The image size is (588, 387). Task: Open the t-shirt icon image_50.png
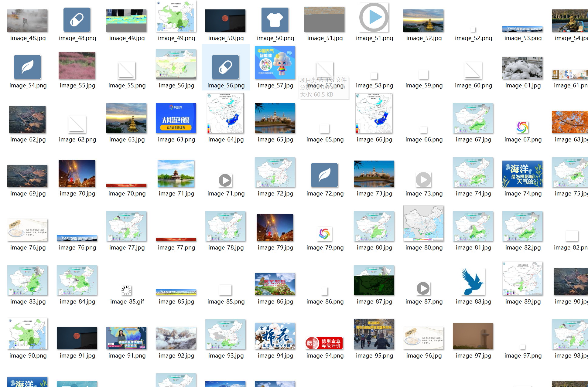point(275,20)
